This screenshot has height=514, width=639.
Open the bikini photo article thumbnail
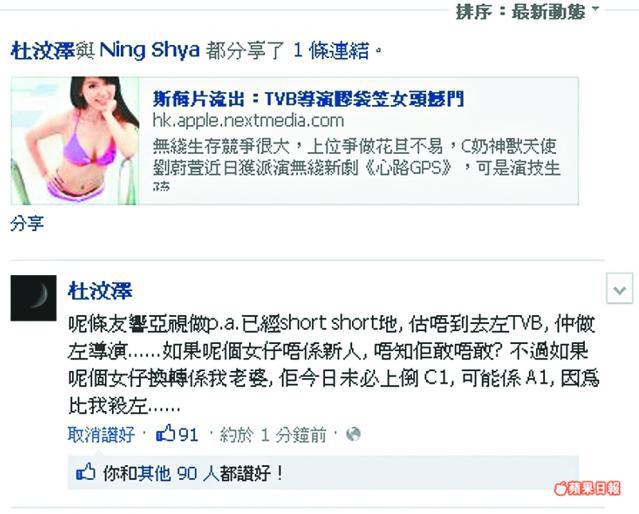(75, 141)
